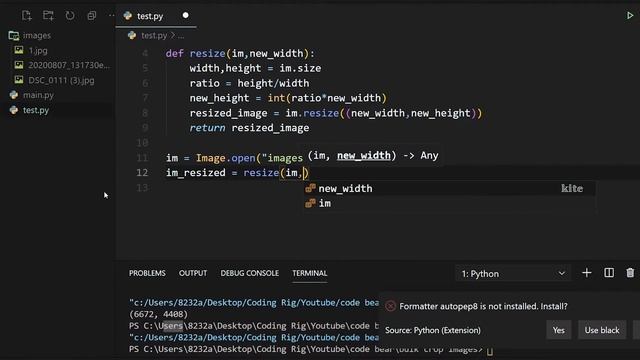Open 1.jpg in the file tree

38,51
